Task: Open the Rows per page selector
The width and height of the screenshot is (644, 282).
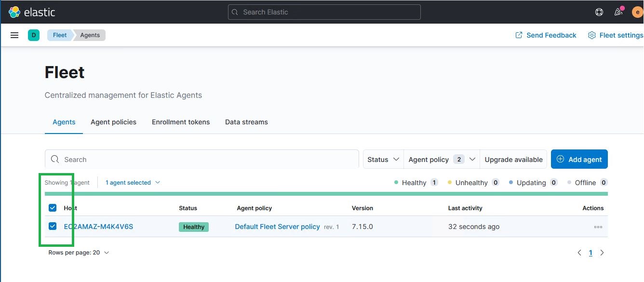Action: (x=79, y=252)
